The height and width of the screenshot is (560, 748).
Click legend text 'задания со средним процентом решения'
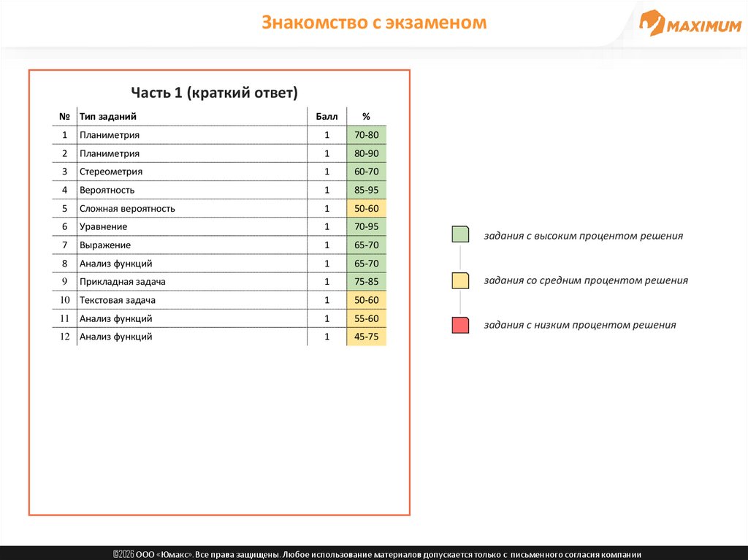[x=586, y=280]
